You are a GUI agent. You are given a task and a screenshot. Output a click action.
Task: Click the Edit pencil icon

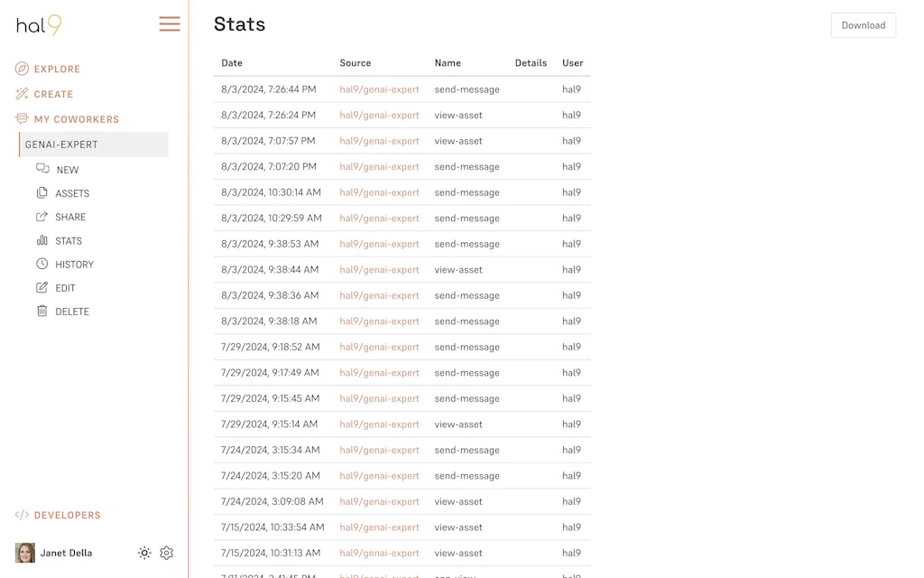[x=42, y=287]
